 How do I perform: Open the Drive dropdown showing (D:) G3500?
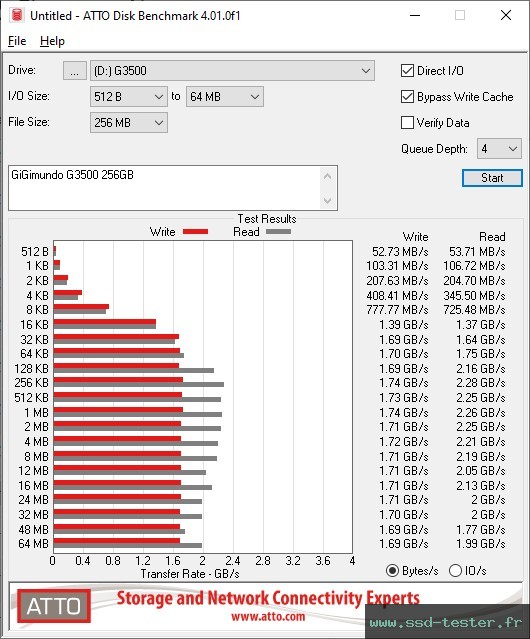click(x=232, y=71)
